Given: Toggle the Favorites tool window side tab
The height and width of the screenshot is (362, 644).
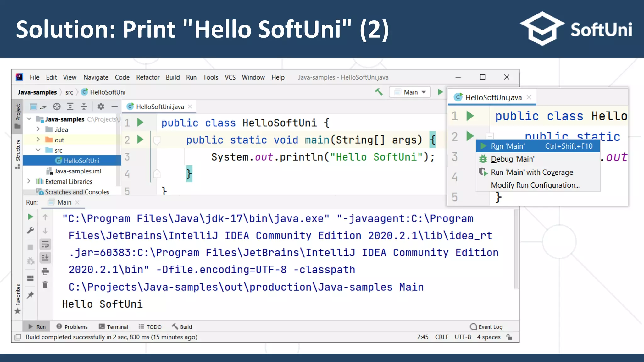Looking at the screenshot, I should pos(18,299).
